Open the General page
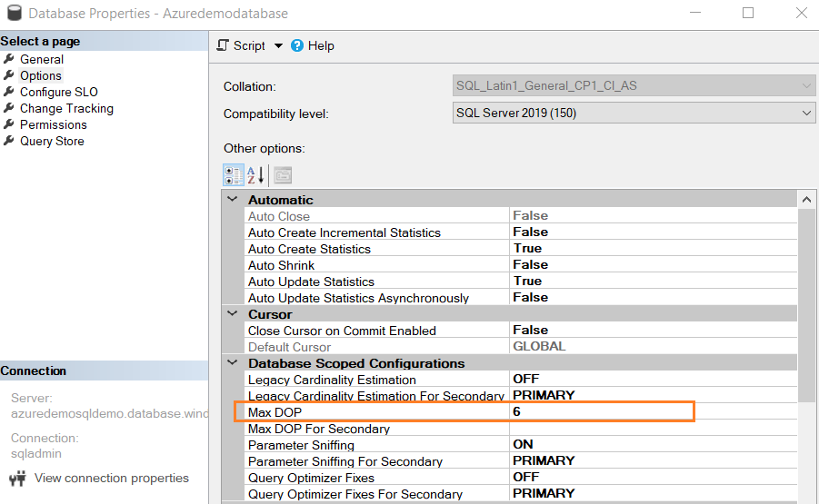819x504 pixels. point(41,59)
